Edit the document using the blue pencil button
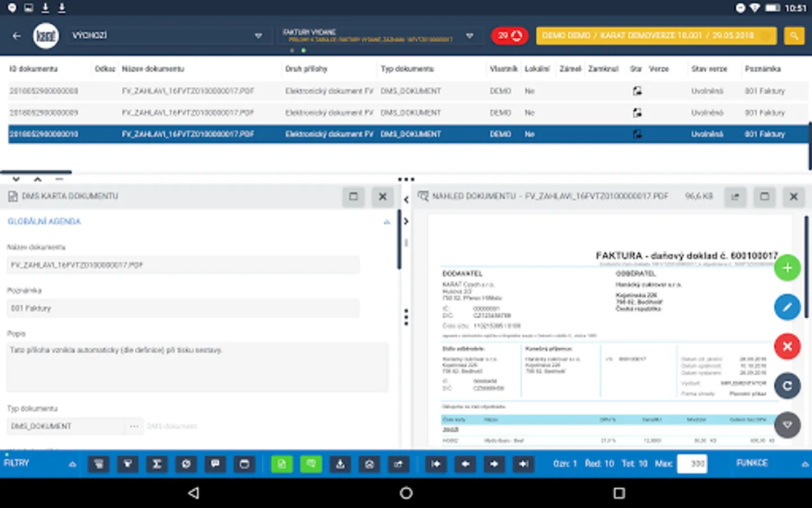This screenshot has width=812, height=508. pyautogui.click(x=787, y=307)
